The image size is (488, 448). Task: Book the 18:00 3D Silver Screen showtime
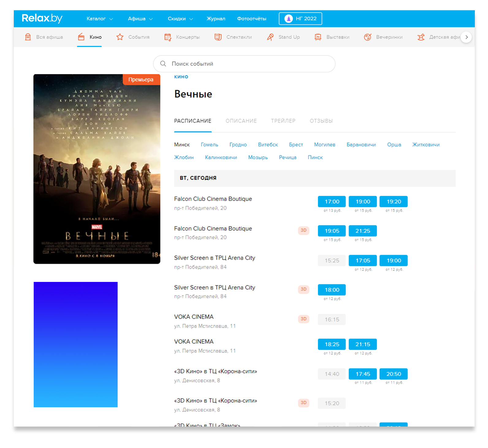[x=332, y=290]
